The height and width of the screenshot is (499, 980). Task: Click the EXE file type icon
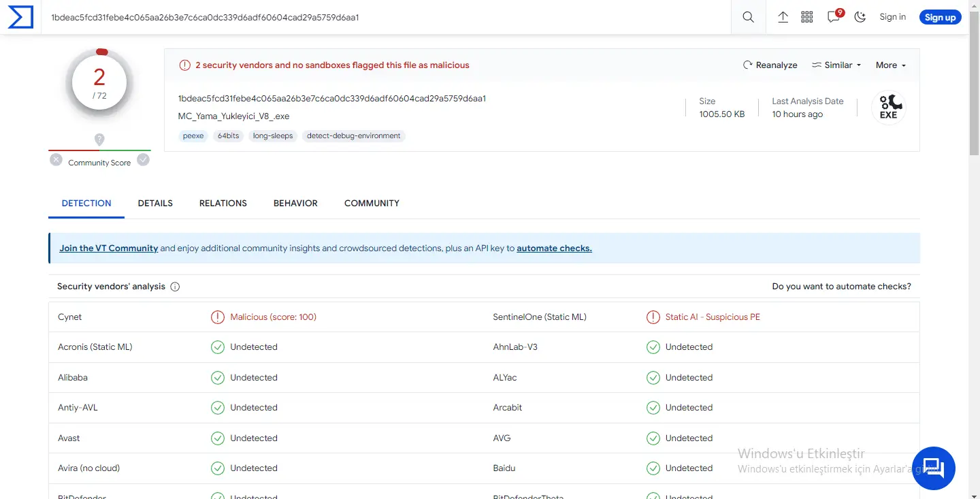[889, 108]
